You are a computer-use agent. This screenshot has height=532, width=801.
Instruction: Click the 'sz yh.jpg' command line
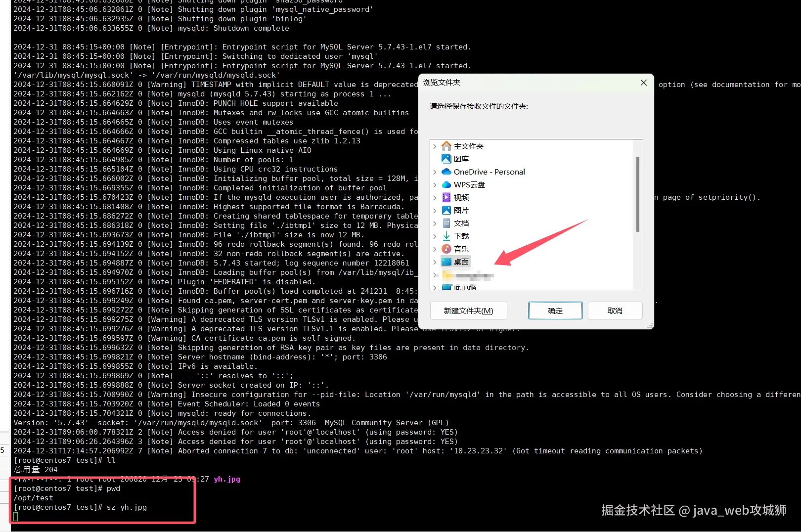(x=80, y=507)
